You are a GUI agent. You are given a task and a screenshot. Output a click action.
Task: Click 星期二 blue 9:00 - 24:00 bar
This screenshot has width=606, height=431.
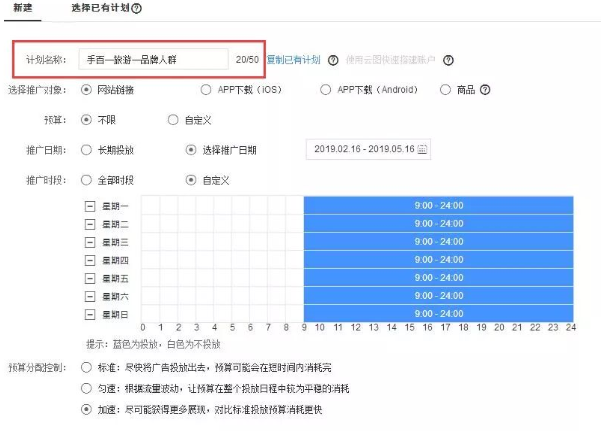[439, 223]
